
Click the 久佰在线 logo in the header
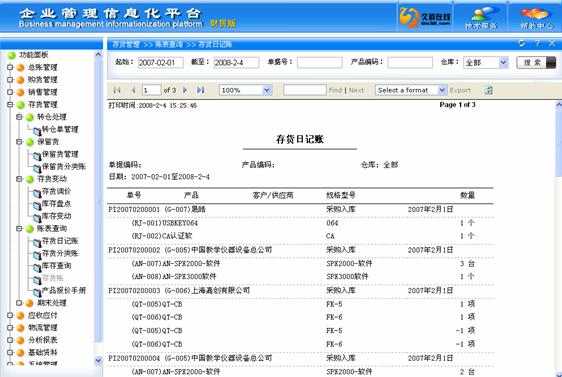(x=425, y=17)
